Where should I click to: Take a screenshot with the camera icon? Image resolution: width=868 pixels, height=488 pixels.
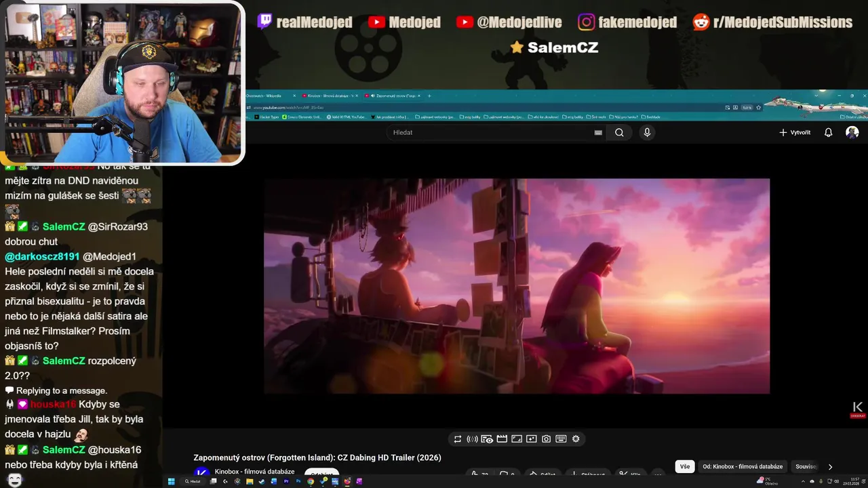click(x=546, y=439)
